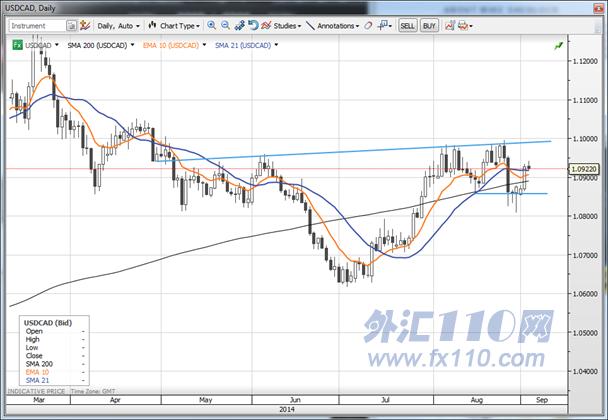Click the new chart star icon
Screen dimensions: 608x420
[x=85, y=26]
